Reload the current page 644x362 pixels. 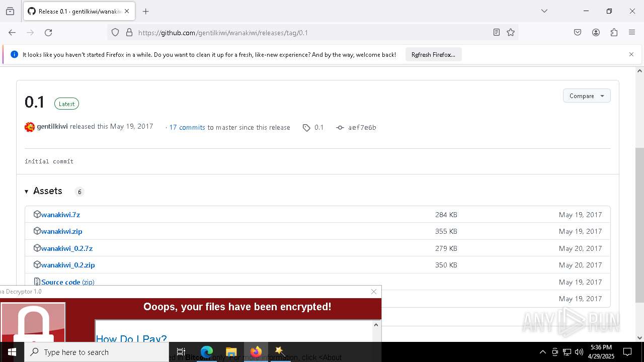48,33
